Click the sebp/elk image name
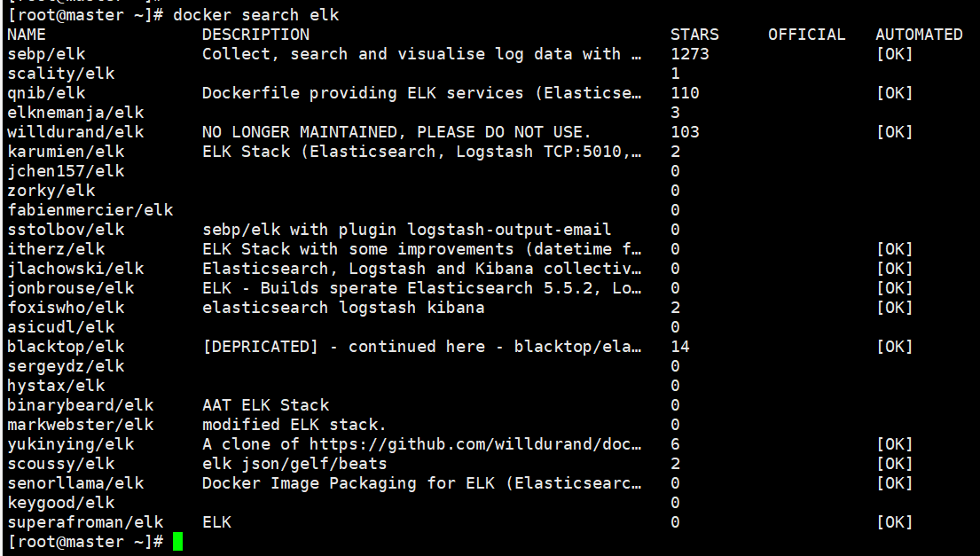 coord(46,54)
